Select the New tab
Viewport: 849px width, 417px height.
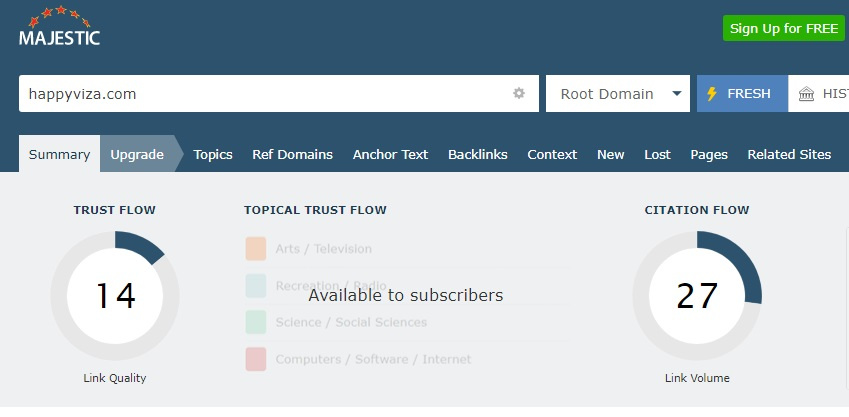[x=611, y=154]
